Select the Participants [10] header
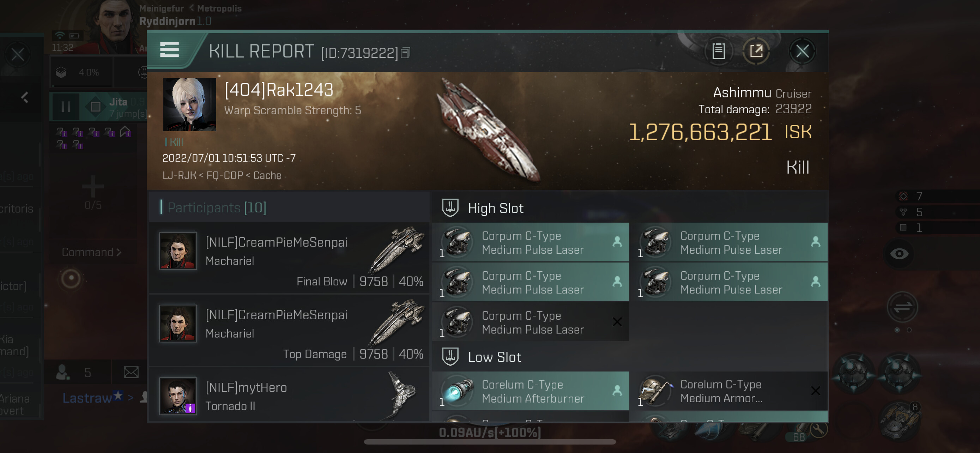 [x=217, y=208]
